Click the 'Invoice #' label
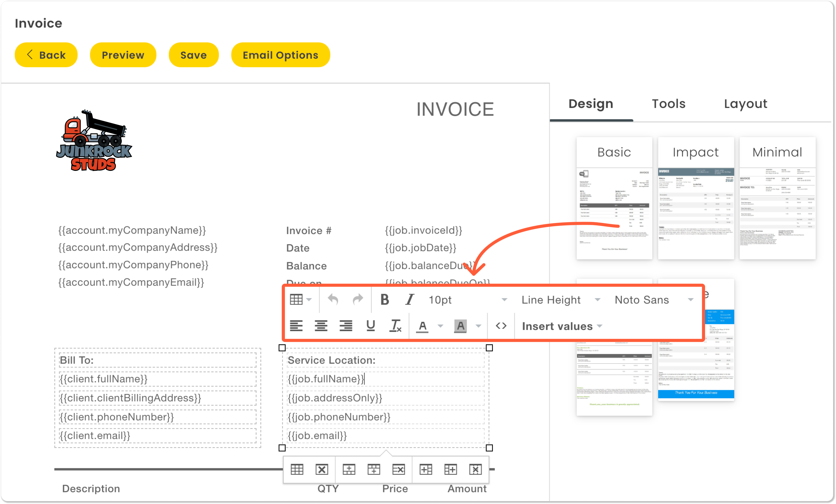The width and height of the screenshot is (836, 504). coord(309,231)
